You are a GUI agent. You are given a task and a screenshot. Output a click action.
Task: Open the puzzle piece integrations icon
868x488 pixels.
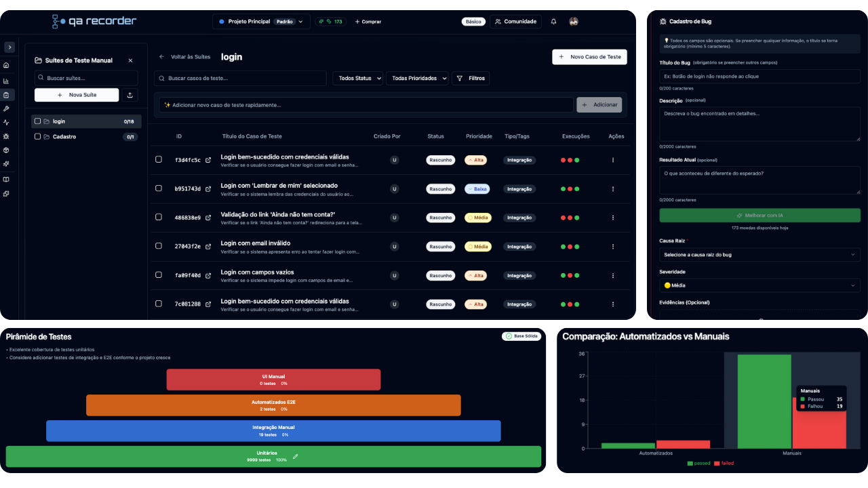tap(6, 194)
